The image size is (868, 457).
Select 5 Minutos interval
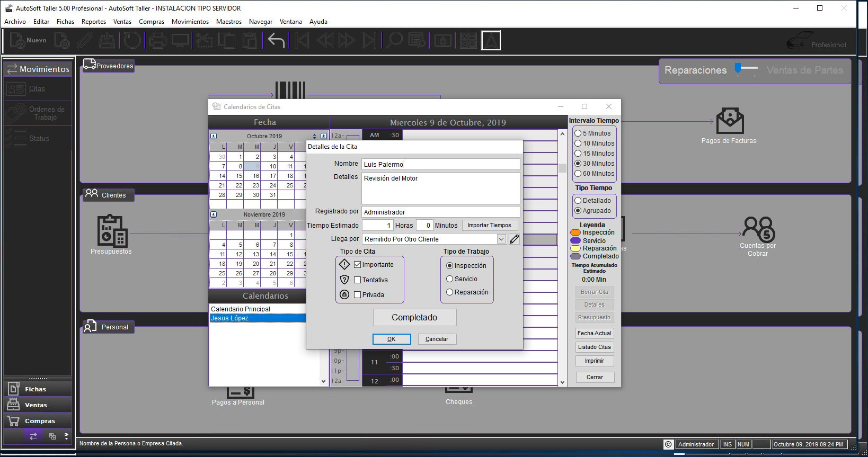click(x=578, y=133)
